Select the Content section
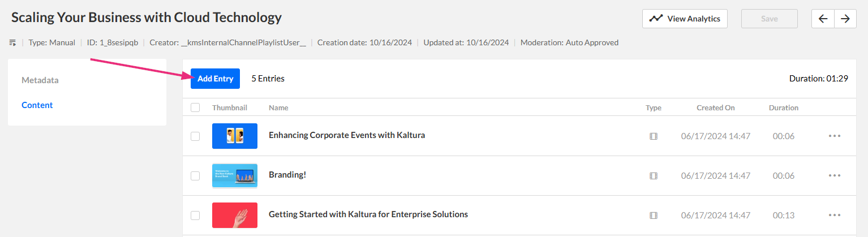Image resolution: width=868 pixels, height=237 pixels. tap(37, 105)
